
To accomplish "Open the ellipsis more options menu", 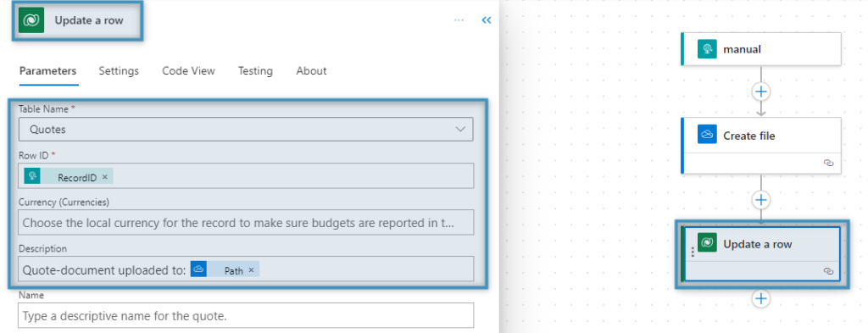I will pyautogui.click(x=459, y=20).
